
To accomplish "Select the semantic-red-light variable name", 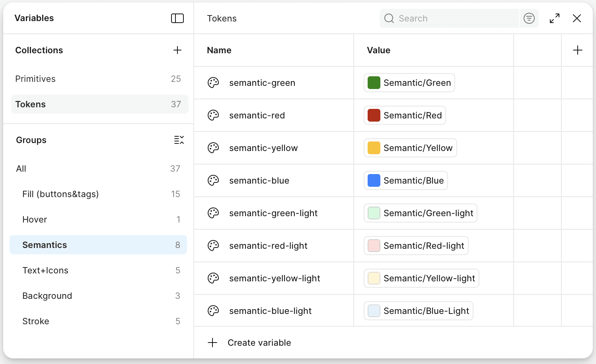I will coord(268,246).
